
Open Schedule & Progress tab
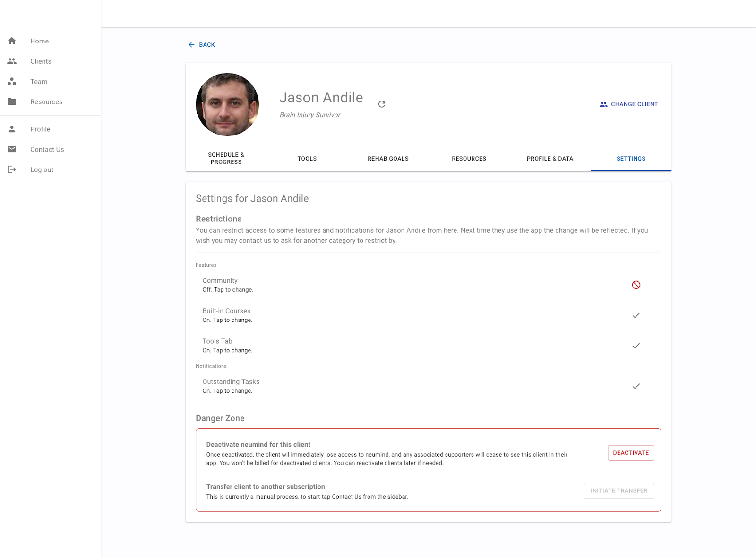226,159
